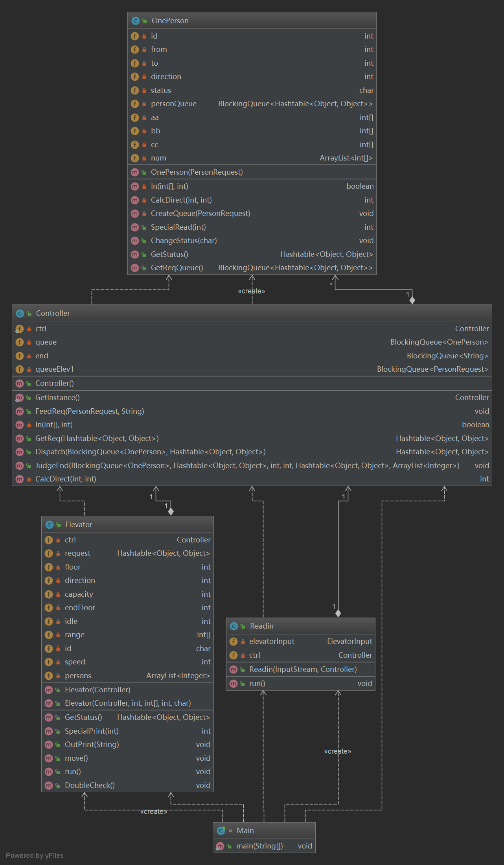Select the 'cc' int[] field

pos(252,145)
